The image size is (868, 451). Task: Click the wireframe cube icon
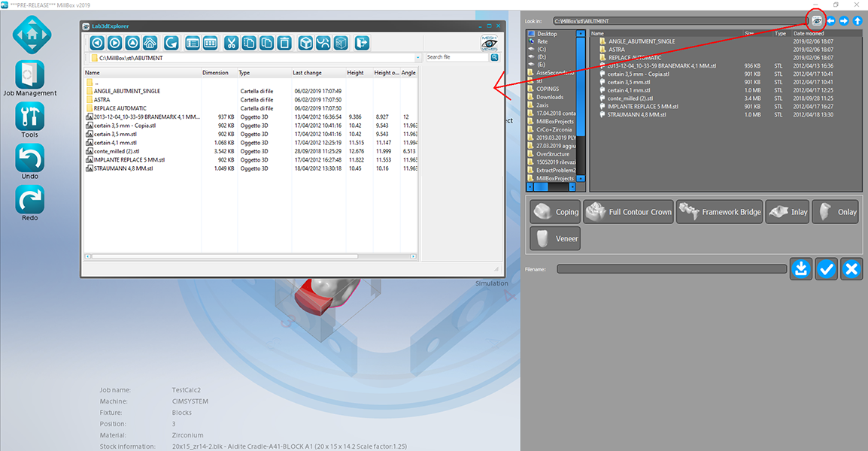341,43
